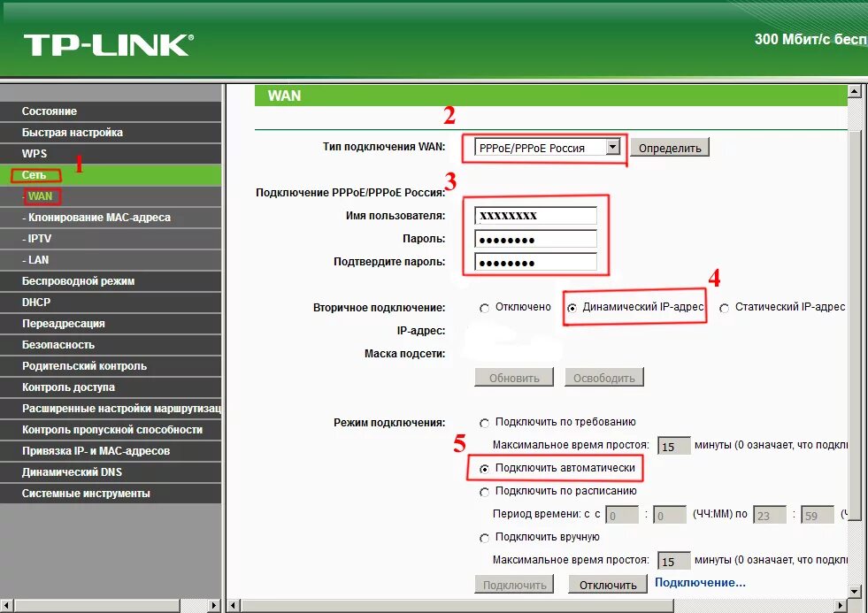The width and height of the screenshot is (868, 613).
Task: Click the WAN page header title
Action: click(x=285, y=96)
